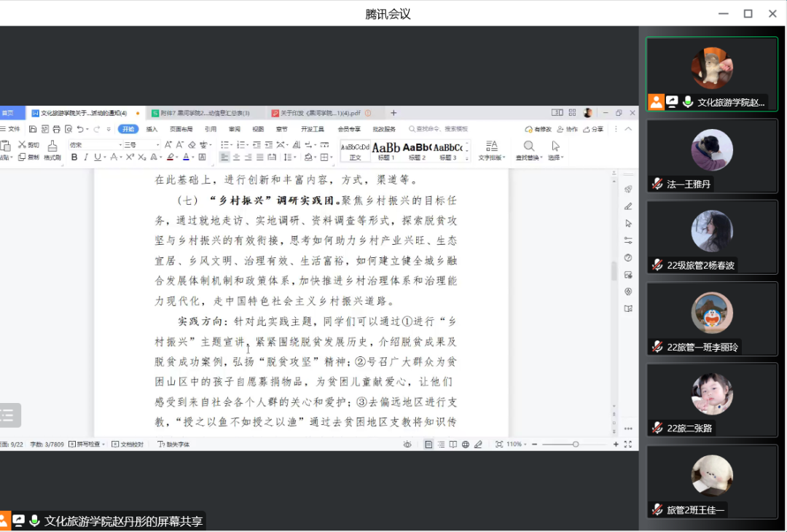Apply subscript X₂ formatting
This screenshot has height=532, width=787.
pyautogui.click(x=141, y=157)
